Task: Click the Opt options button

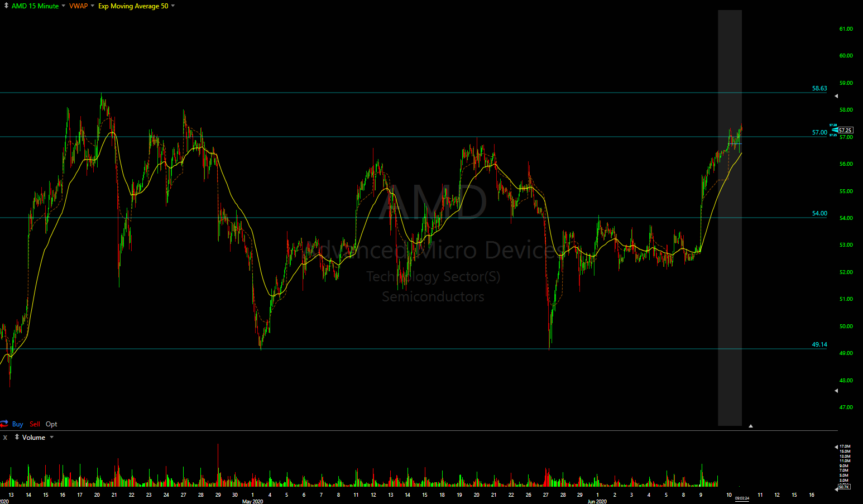Action: pyautogui.click(x=51, y=424)
